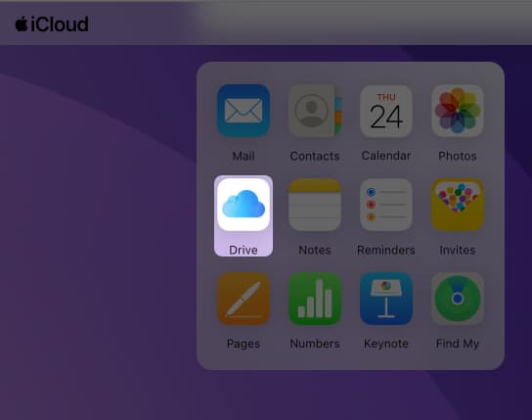Click the "Invites" label text

coord(458,250)
